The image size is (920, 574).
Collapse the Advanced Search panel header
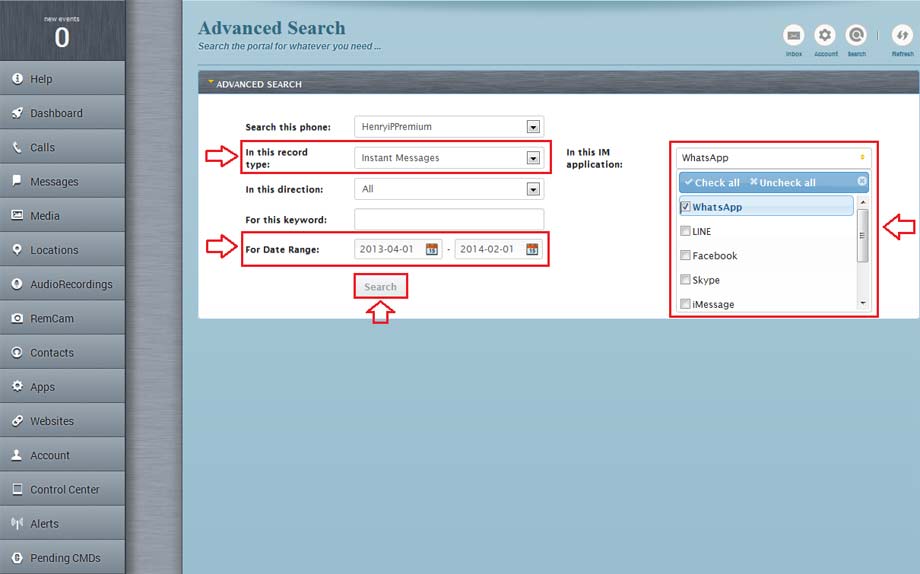558,84
